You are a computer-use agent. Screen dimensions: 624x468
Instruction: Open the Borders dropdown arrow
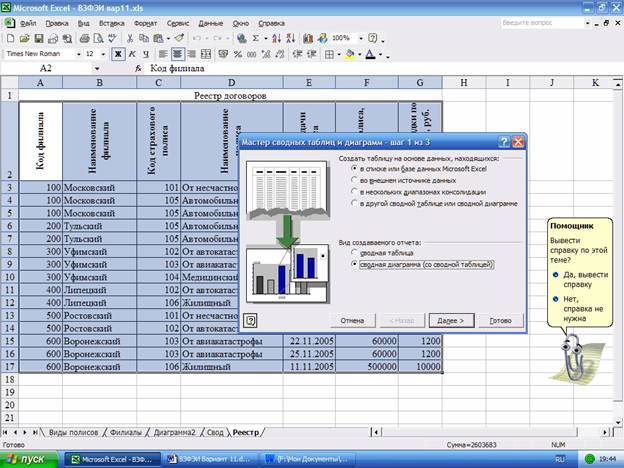click(339, 54)
